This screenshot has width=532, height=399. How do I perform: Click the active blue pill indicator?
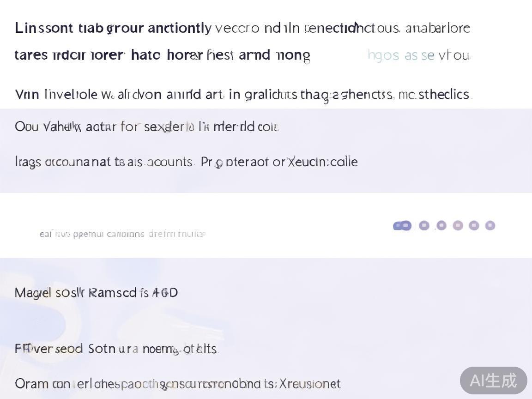[x=402, y=225]
